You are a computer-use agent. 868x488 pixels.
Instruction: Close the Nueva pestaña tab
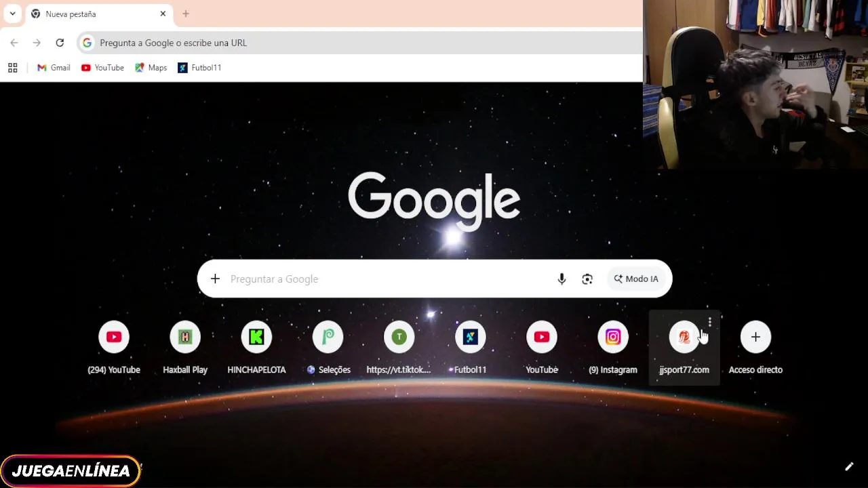coord(163,14)
